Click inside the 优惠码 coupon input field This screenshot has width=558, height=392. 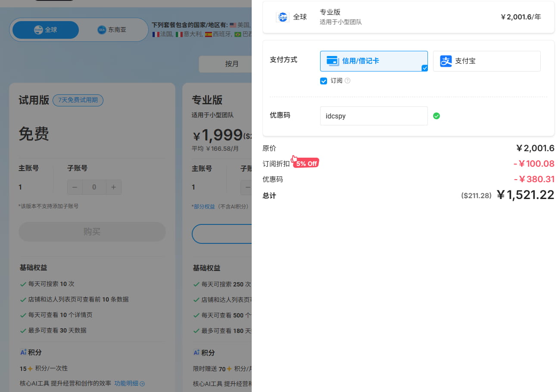coord(374,116)
